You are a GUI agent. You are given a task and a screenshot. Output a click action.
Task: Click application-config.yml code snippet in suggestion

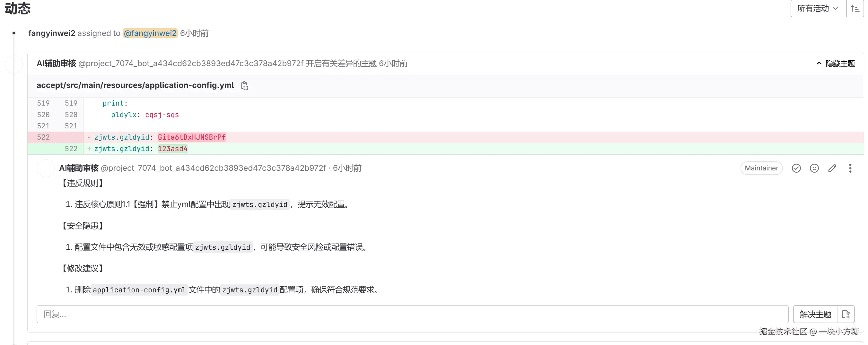pyautogui.click(x=139, y=290)
